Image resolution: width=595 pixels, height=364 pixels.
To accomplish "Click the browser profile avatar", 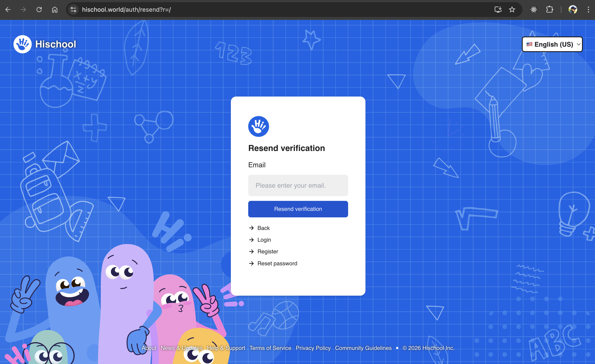I will point(573,10).
